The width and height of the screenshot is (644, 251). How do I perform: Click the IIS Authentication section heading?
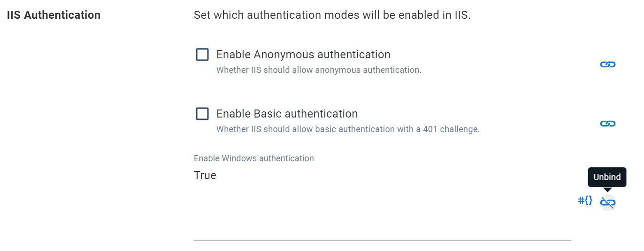tap(54, 15)
